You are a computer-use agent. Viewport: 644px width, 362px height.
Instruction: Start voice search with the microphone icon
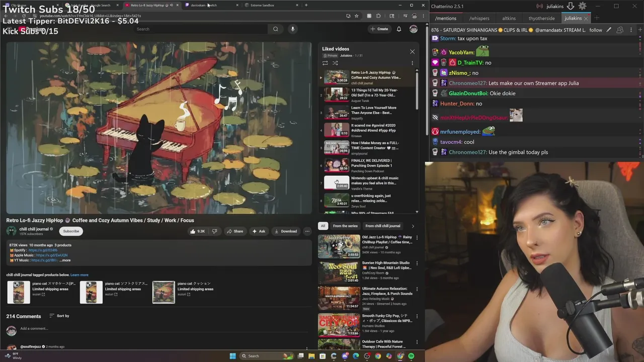click(x=292, y=29)
